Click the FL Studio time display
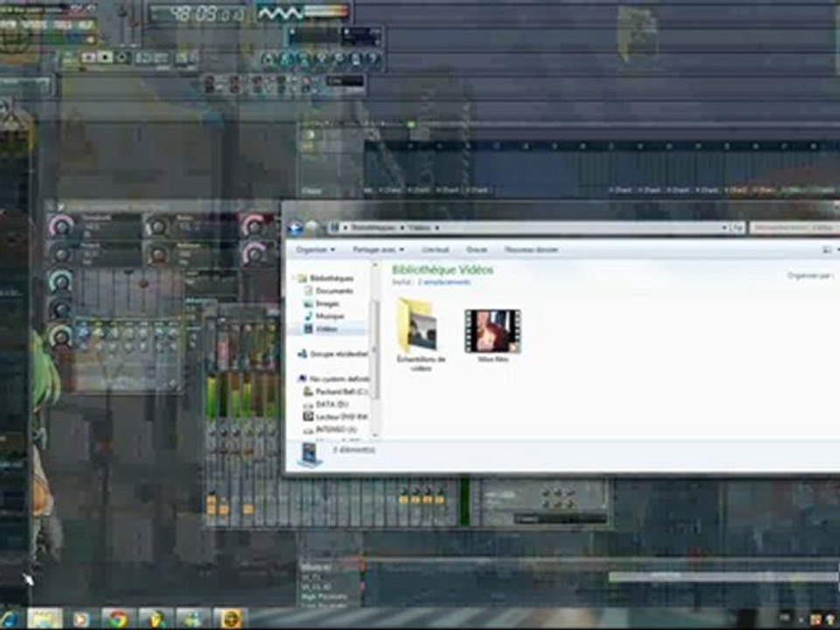The height and width of the screenshot is (630, 840). point(197,13)
